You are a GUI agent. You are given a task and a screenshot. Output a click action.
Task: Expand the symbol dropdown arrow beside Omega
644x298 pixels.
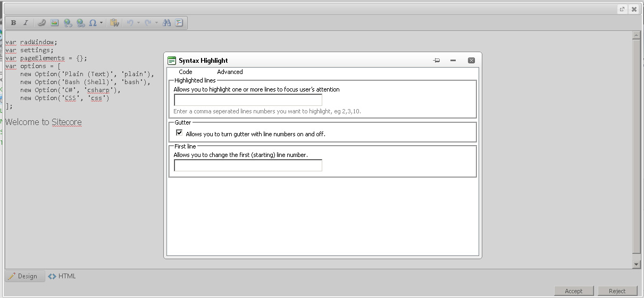pos(101,23)
